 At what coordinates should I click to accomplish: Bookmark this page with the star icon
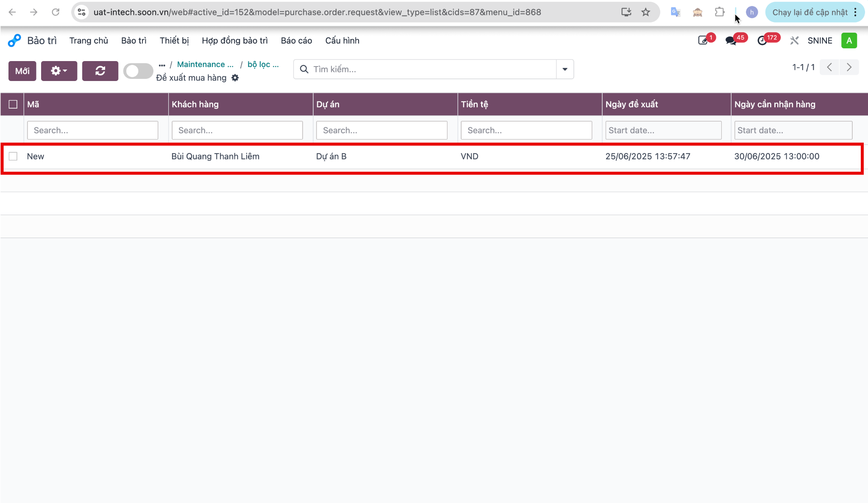[645, 12]
